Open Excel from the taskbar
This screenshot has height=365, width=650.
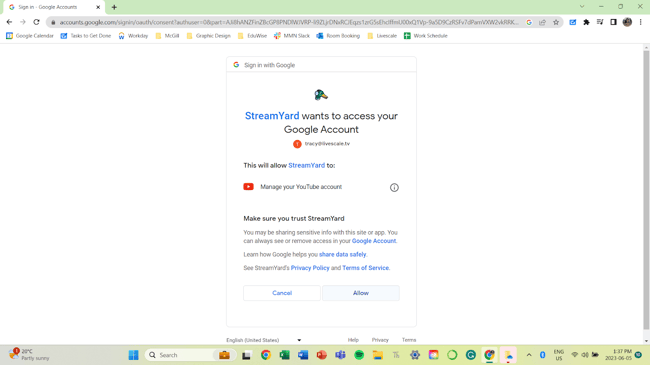coord(284,355)
